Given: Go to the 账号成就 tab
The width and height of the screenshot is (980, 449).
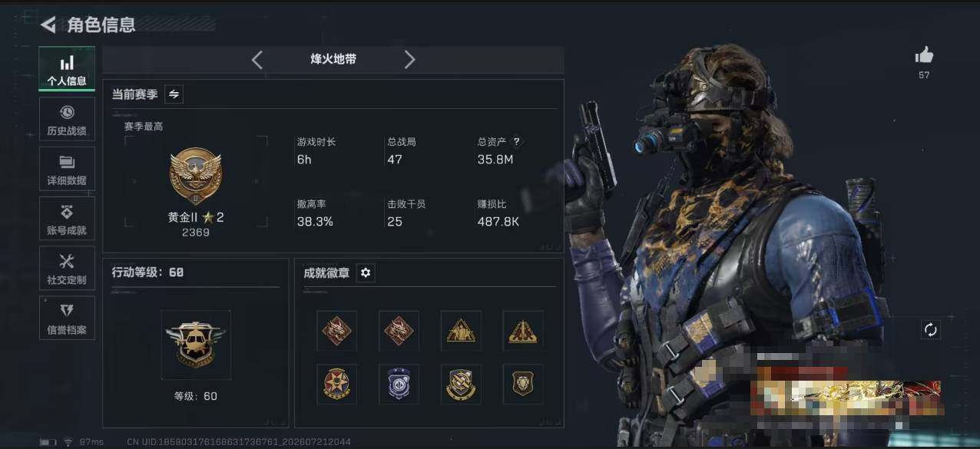Looking at the screenshot, I should pos(67,219).
